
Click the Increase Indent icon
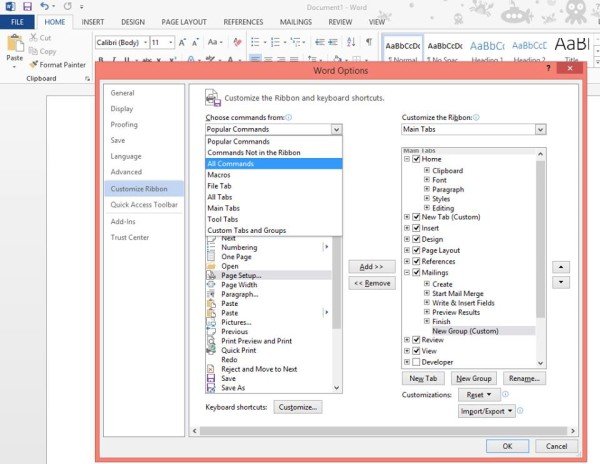point(333,42)
